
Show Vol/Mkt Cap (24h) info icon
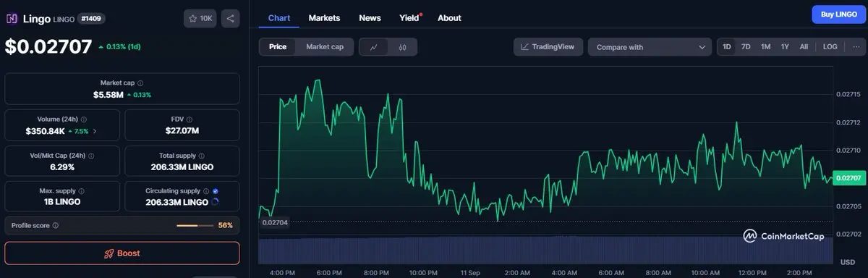[x=90, y=156]
